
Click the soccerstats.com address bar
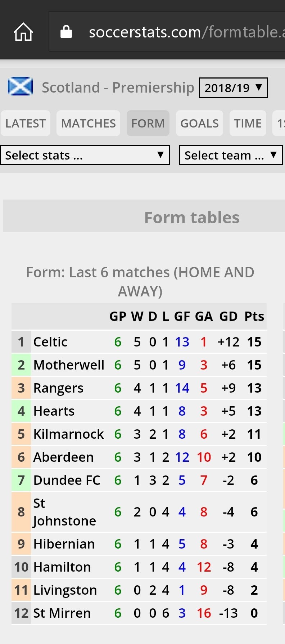[x=167, y=32]
